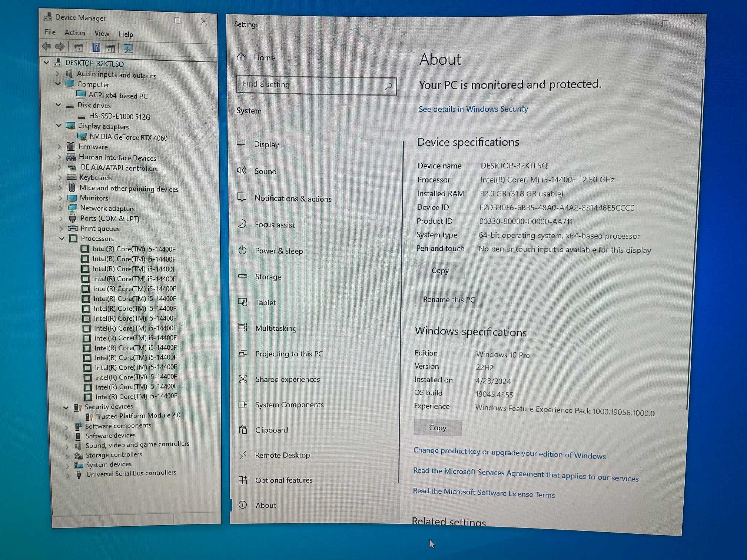
Task: Click the Back arrow in Device Manager toolbar
Action: click(x=47, y=47)
